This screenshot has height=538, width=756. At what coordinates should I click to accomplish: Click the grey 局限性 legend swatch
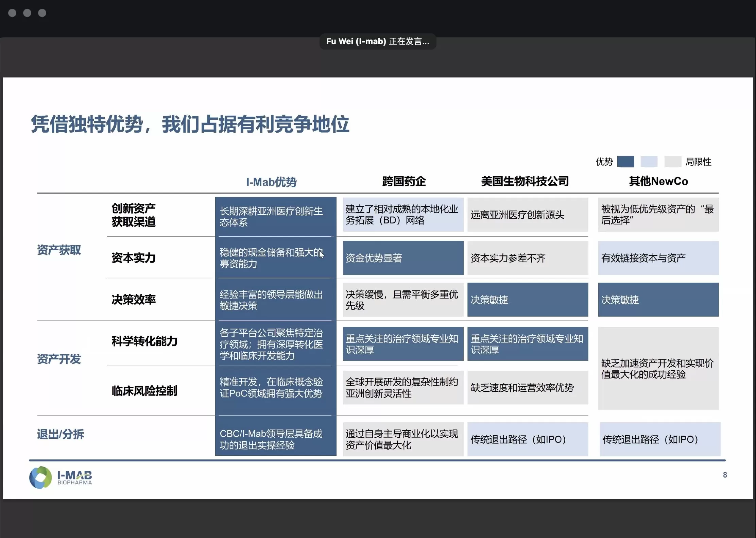click(673, 162)
